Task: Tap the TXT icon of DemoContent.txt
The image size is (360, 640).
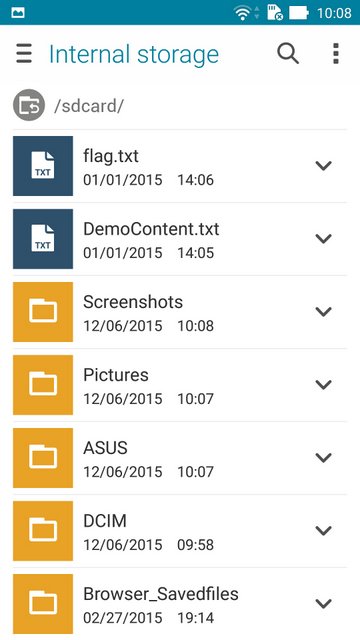Action: tap(43, 239)
